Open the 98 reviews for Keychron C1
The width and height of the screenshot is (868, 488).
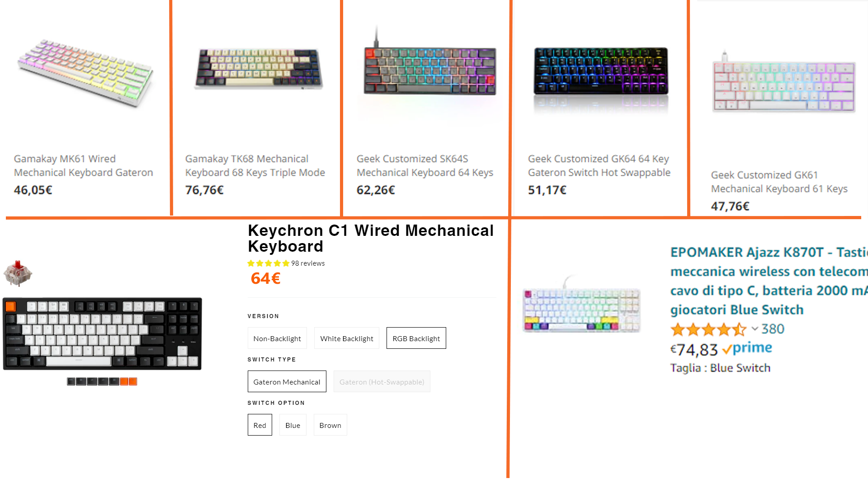308,263
